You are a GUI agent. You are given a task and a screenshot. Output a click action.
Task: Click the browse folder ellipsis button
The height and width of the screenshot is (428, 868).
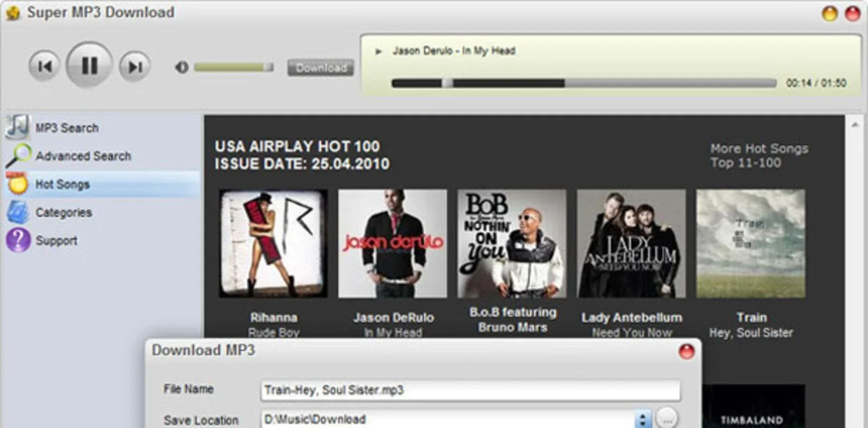pos(667,419)
